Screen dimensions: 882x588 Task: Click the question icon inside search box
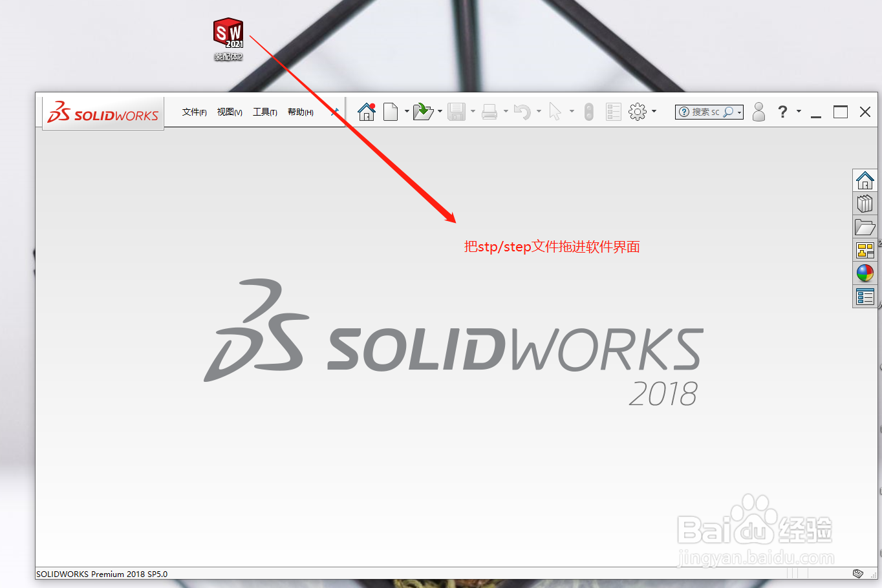[x=684, y=112]
